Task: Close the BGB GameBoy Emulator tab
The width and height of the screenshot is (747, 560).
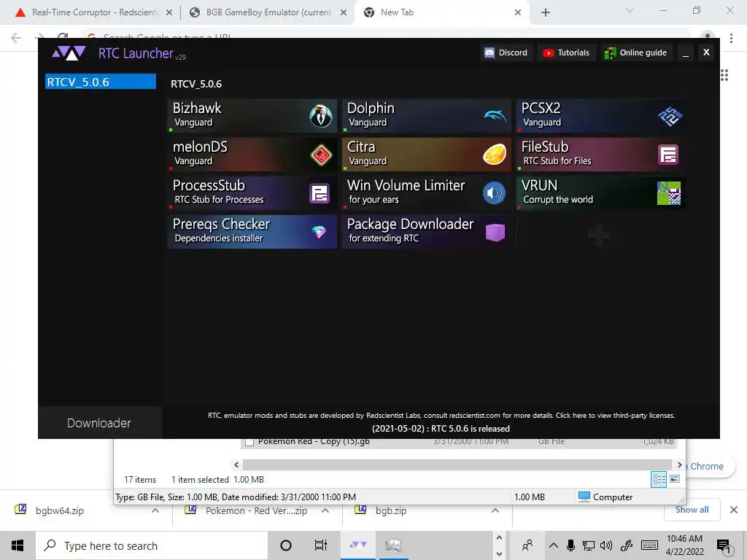Action: coord(344,12)
